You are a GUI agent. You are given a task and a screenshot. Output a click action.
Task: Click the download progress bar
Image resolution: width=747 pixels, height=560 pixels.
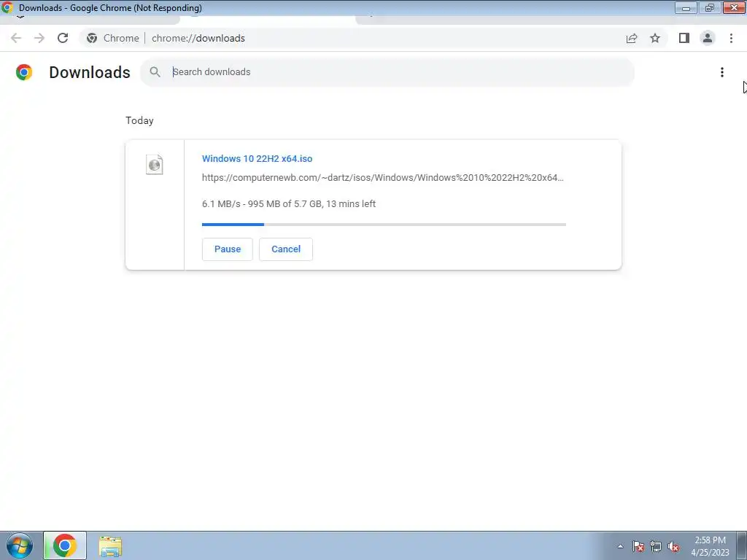384,225
